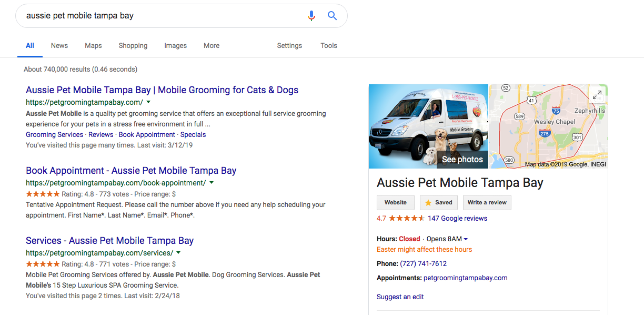
Task: Open the Images tab
Action: click(x=176, y=46)
